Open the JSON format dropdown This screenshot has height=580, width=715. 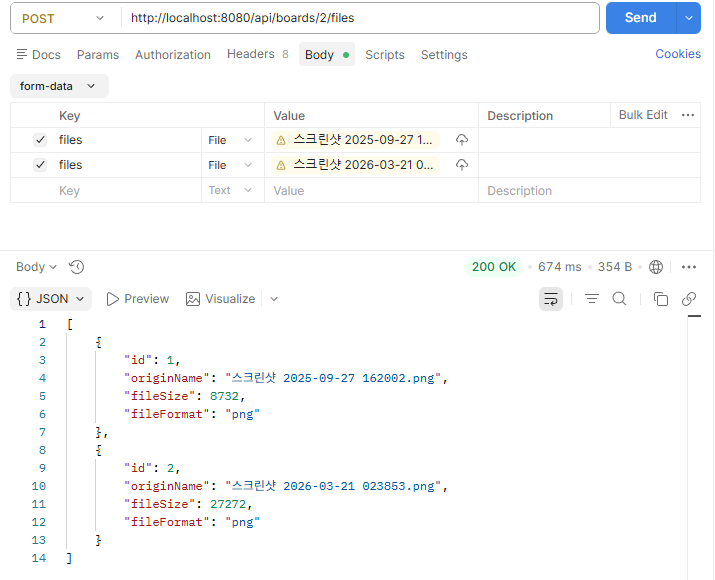[x=51, y=299]
